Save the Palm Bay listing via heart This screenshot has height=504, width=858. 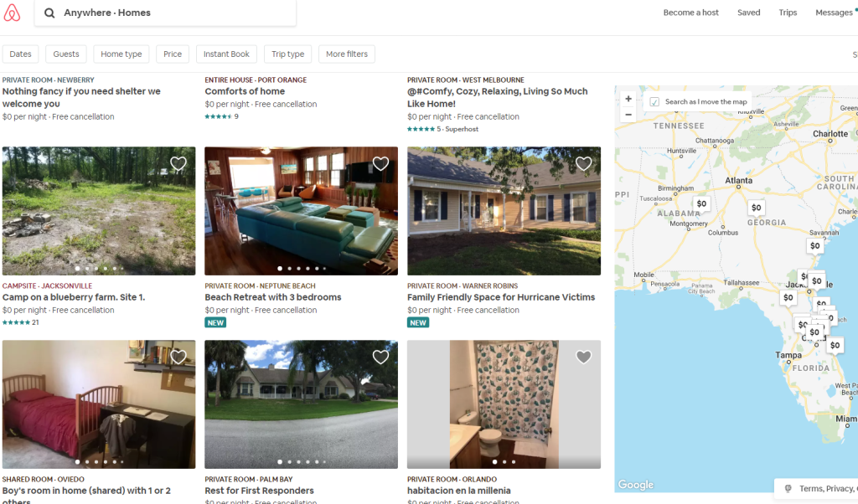(380, 357)
